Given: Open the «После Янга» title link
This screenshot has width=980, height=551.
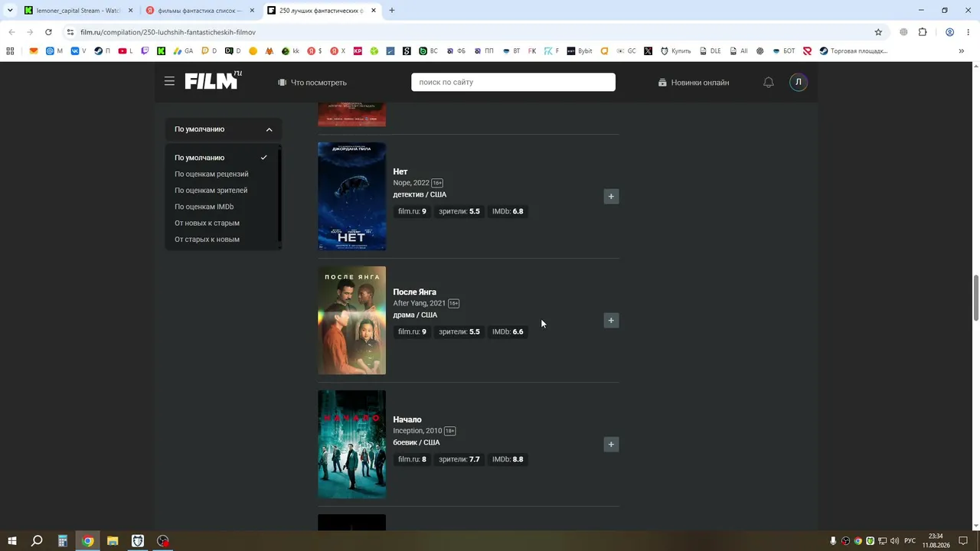Looking at the screenshot, I should pyautogui.click(x=415, y=292).
